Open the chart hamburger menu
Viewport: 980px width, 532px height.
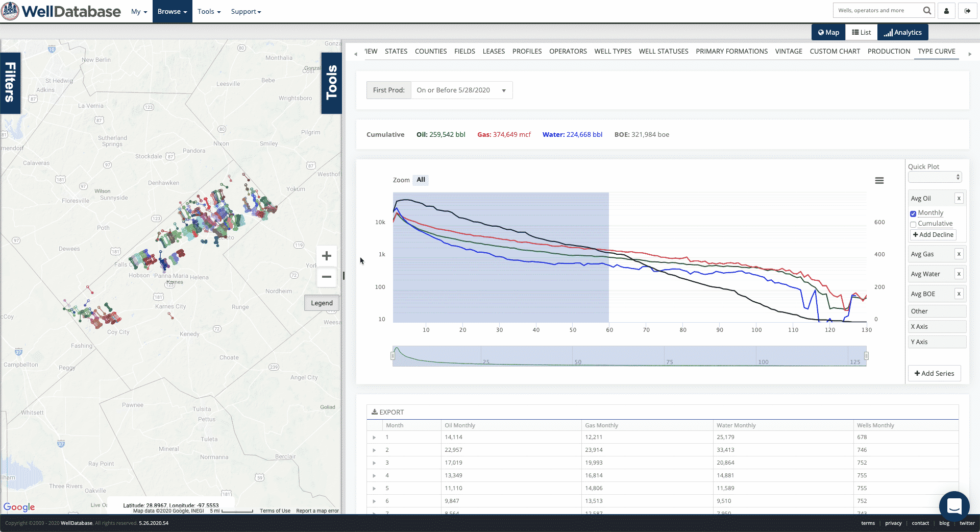click(879, 181)
